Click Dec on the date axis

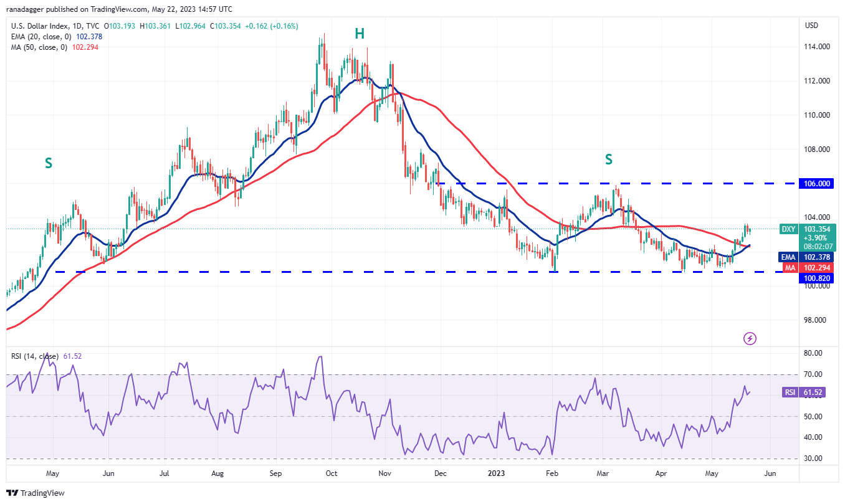pos(441,473)
